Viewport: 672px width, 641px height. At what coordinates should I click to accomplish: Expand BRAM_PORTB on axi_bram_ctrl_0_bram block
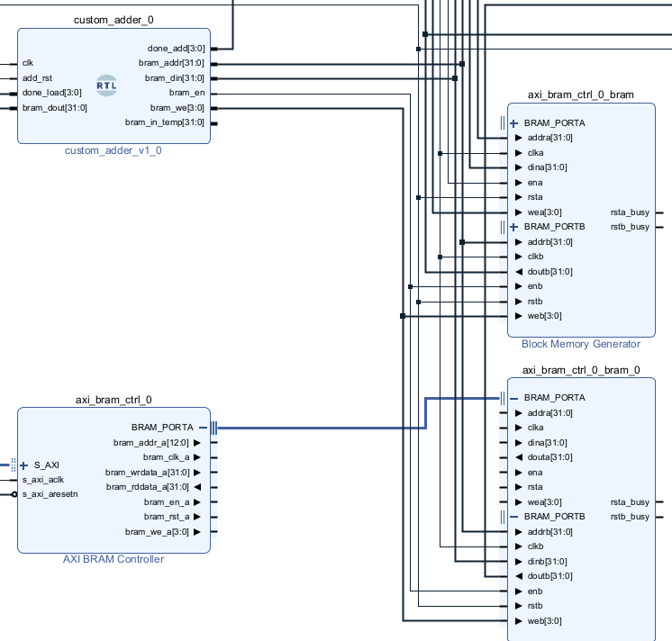coord(513,227)
